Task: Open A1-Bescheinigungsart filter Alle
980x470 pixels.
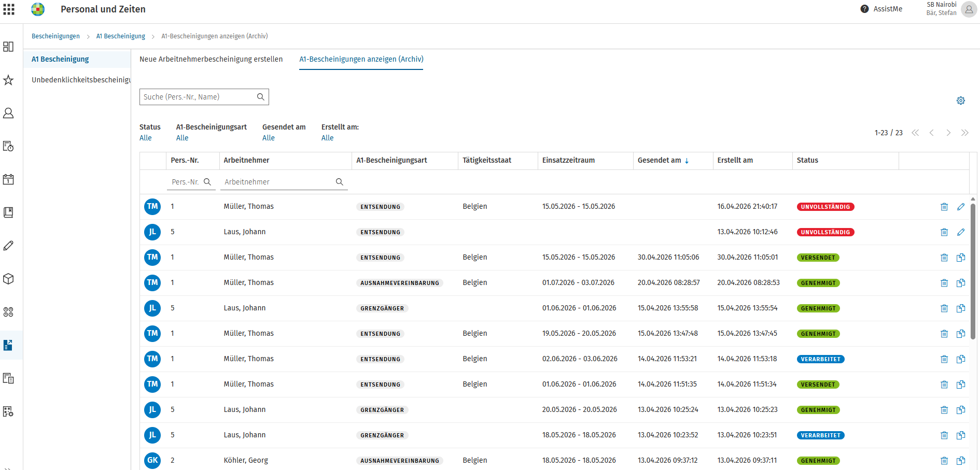Action: 182,138
